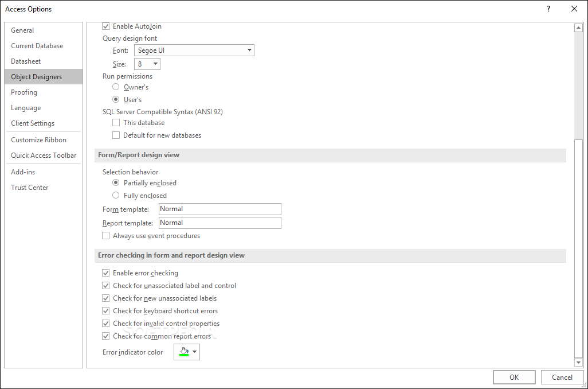Viewport: 588px width, 389px height.
Task: Click the Cancel button
Action: pos(562,378)
